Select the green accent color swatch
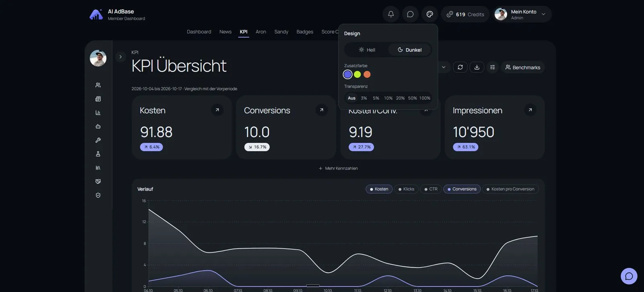Screen dimensions: 644x292 357,75
